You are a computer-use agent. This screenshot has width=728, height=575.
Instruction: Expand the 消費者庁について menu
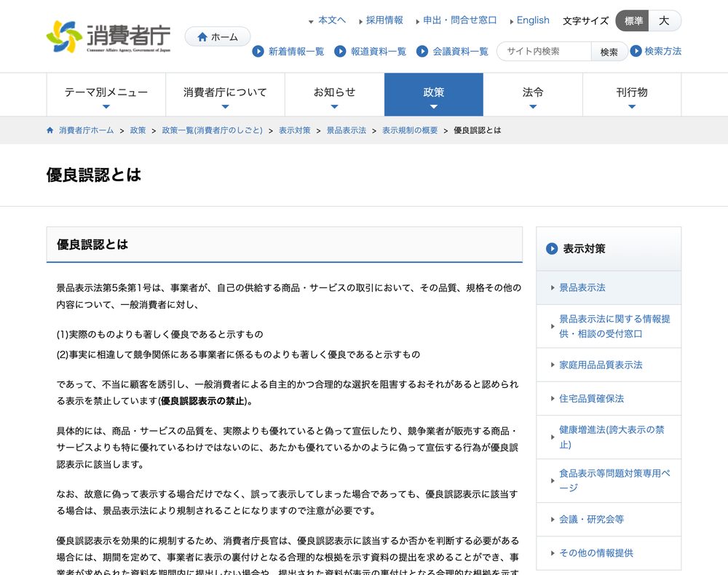tap(225, 95)
